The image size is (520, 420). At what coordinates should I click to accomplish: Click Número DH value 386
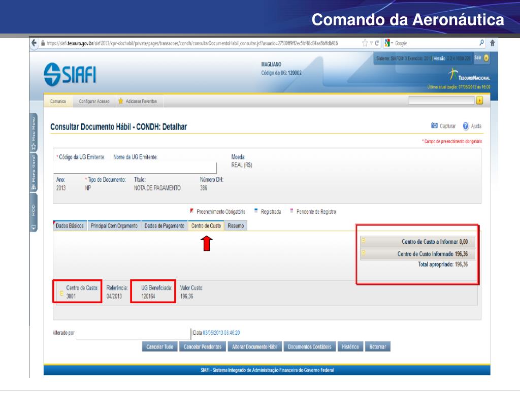tap(203, 188)
